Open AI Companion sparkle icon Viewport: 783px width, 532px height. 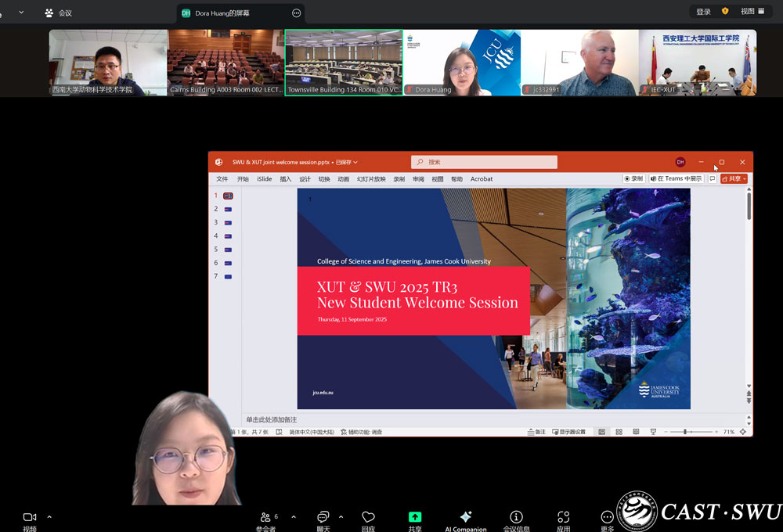[466, 517]
